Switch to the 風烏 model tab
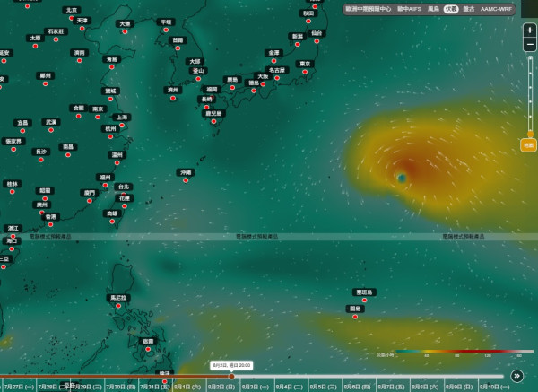Image resolution: width=538 pixels, height=392 pixels. click(433, 9)
